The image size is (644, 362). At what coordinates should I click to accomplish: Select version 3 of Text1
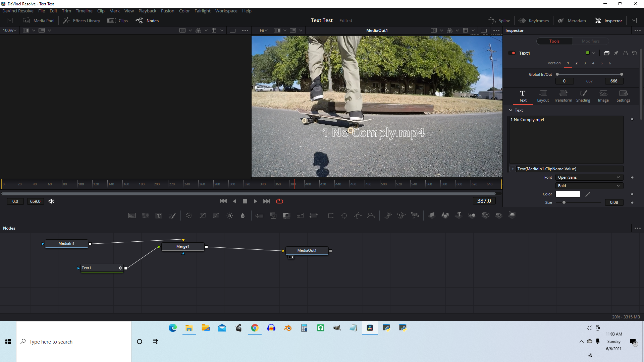tap(585, 63)
